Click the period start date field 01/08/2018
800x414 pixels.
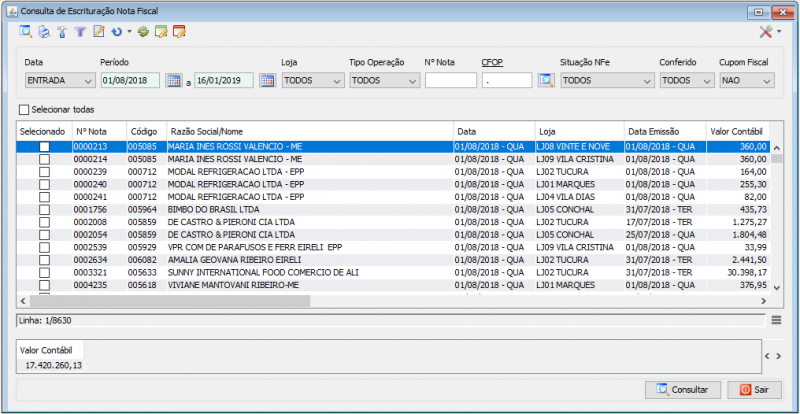tap(131, 81)
